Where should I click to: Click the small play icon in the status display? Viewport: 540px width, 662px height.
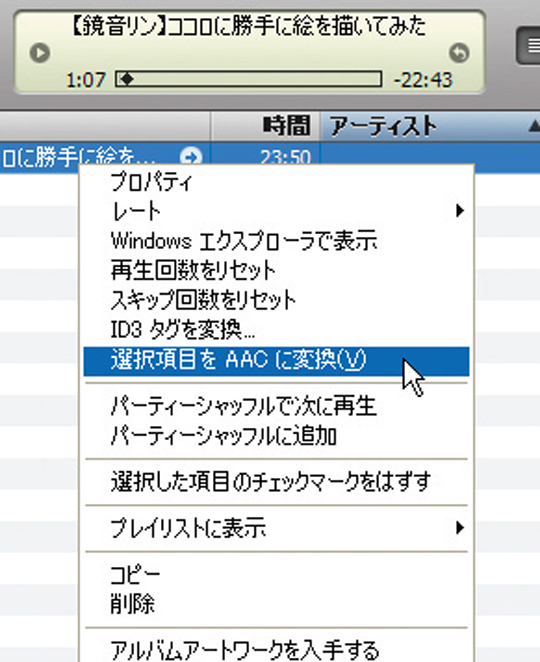pyautogui.click(x=40, y=53)
